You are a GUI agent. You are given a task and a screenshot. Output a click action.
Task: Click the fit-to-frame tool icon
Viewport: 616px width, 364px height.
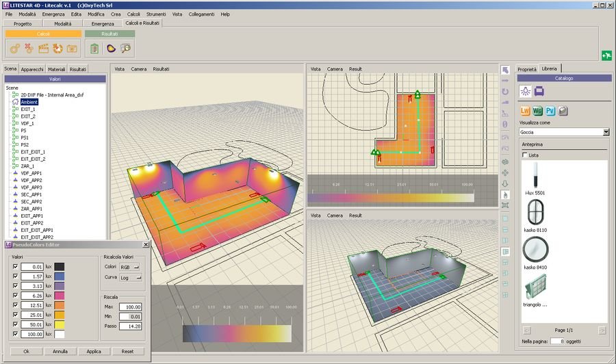click(505, 205)
